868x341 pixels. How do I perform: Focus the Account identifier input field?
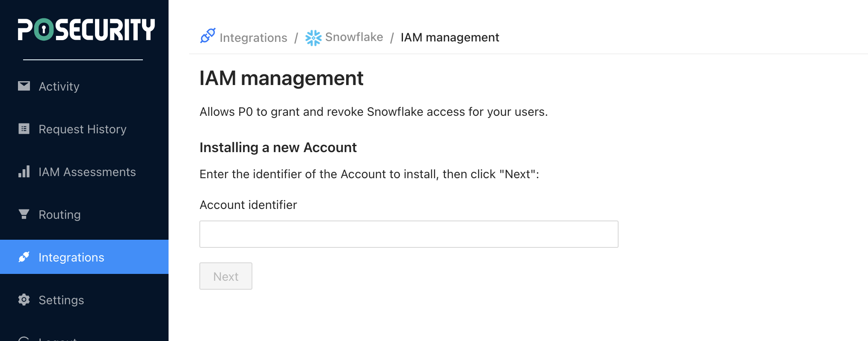point(409,234)
